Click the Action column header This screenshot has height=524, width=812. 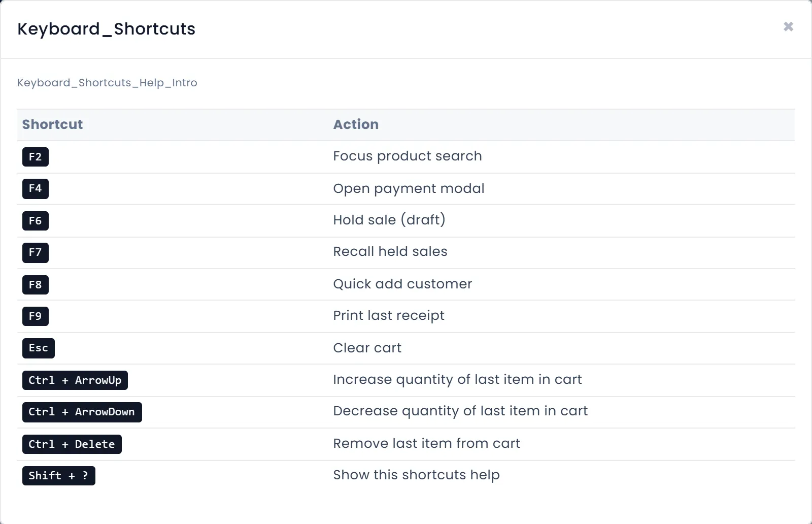(x=356, y=124)
